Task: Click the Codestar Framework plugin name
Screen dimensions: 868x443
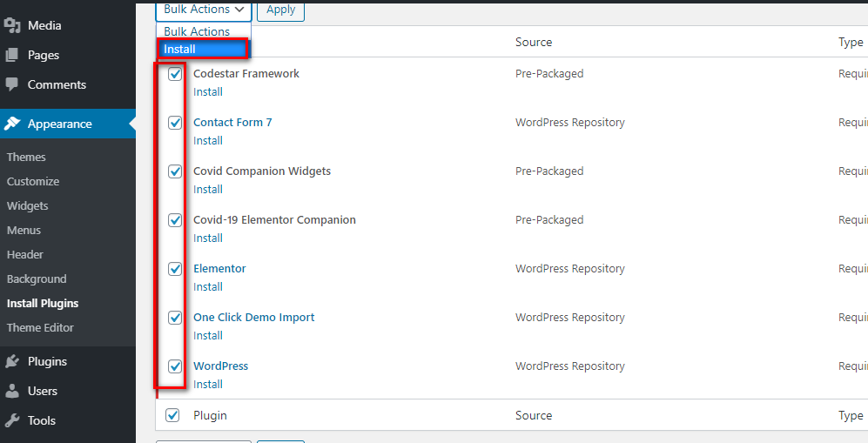Action: (x=246, y=74)
